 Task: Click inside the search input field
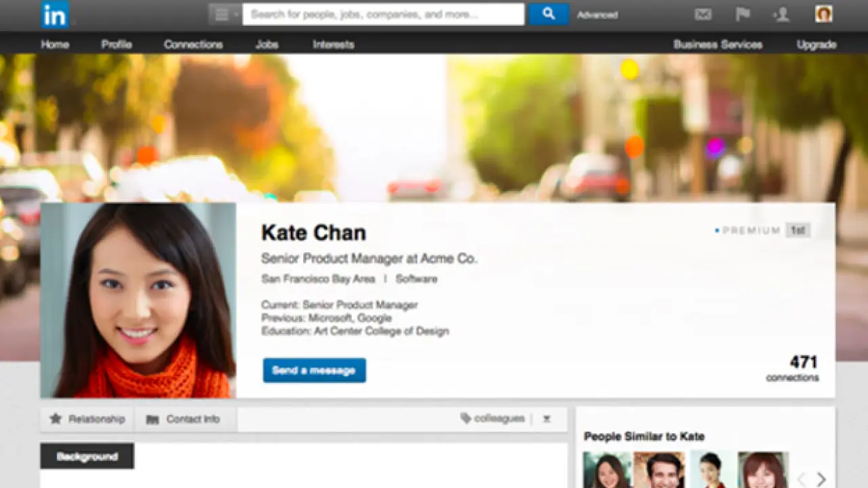(x=383, y=14)
